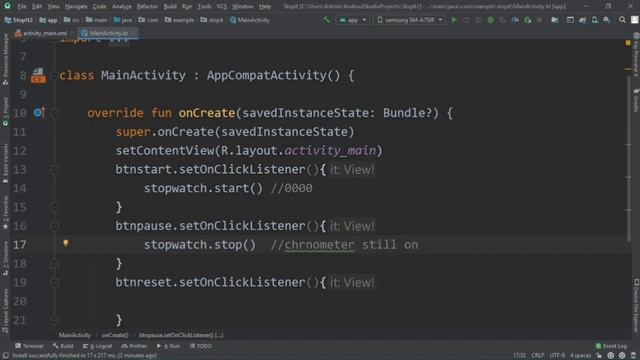This screenshot has height=360, width=640.
Task: Open the app run configuration dropdown
Action: (353, 20)
